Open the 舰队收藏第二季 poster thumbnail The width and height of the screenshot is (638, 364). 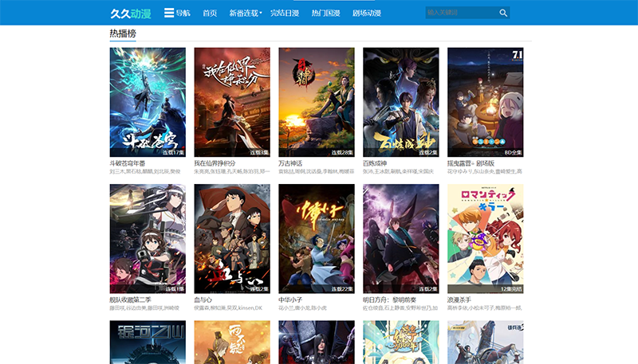[148, 238]
